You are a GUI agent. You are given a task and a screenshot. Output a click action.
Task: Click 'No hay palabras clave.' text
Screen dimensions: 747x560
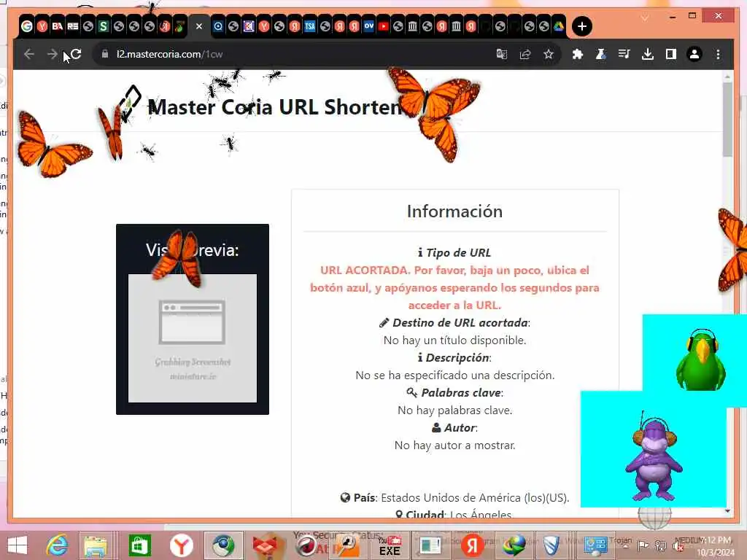click(x=454, y=410)
